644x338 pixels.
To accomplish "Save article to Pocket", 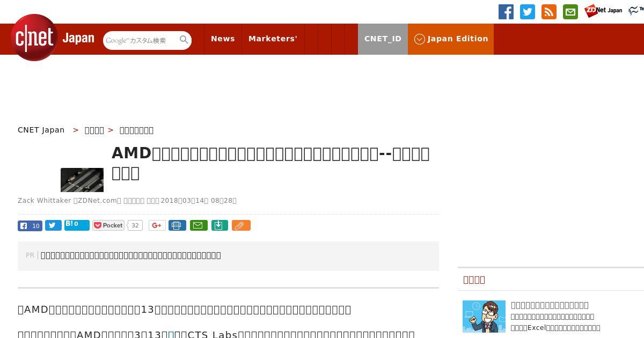I will click(108, 225).
